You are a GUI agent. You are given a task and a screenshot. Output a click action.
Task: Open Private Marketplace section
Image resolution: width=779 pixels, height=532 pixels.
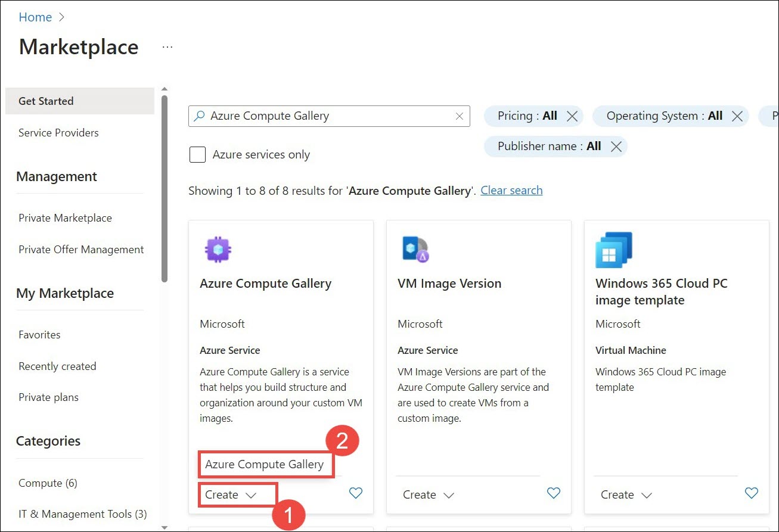pyautogui.click(x=65, y=218)
